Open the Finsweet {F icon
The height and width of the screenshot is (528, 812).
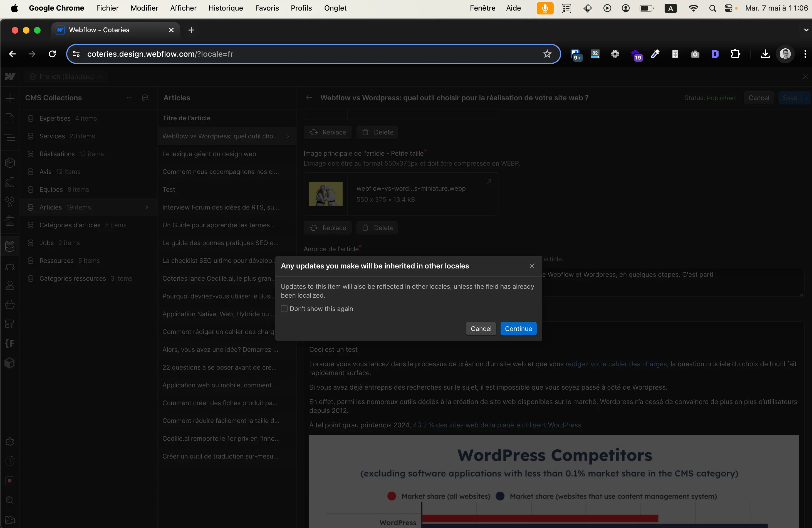tap(10, 343)
